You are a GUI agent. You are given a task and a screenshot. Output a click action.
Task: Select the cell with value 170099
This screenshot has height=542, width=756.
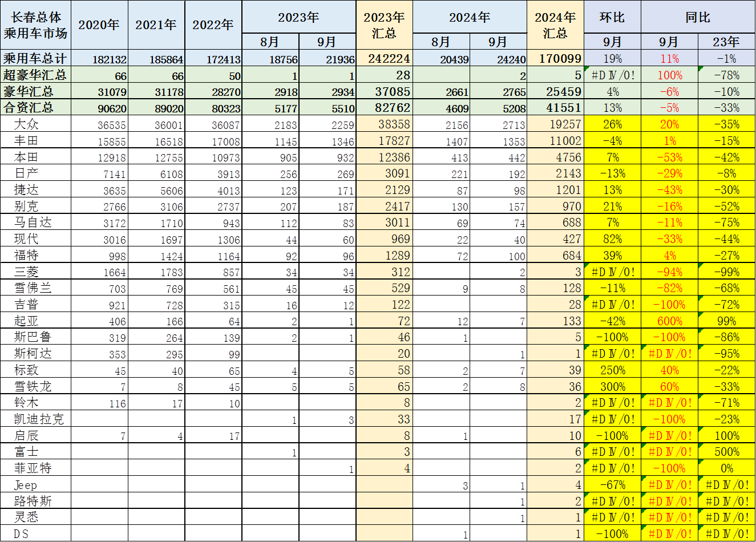(555, 58)
